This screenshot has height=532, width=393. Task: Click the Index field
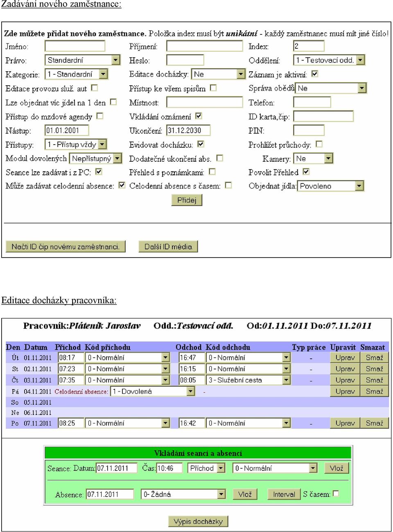pyautogui.click(x=309, y=46)
